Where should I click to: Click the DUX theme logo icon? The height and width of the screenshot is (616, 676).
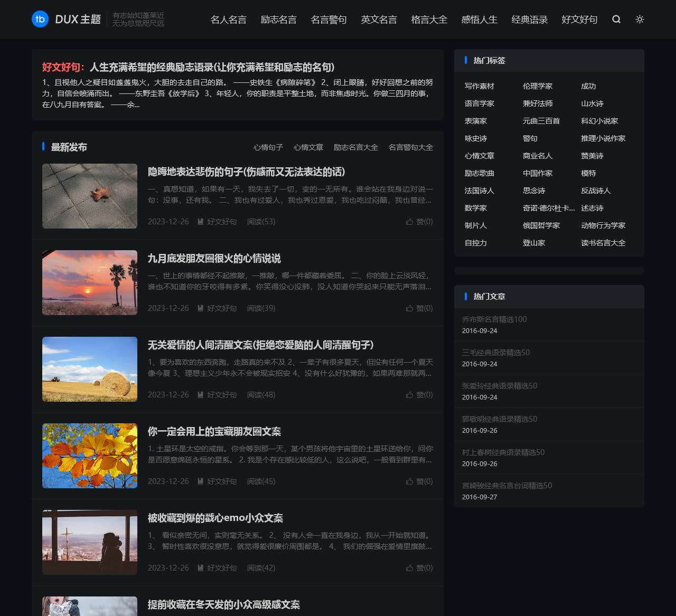point(40,19)
